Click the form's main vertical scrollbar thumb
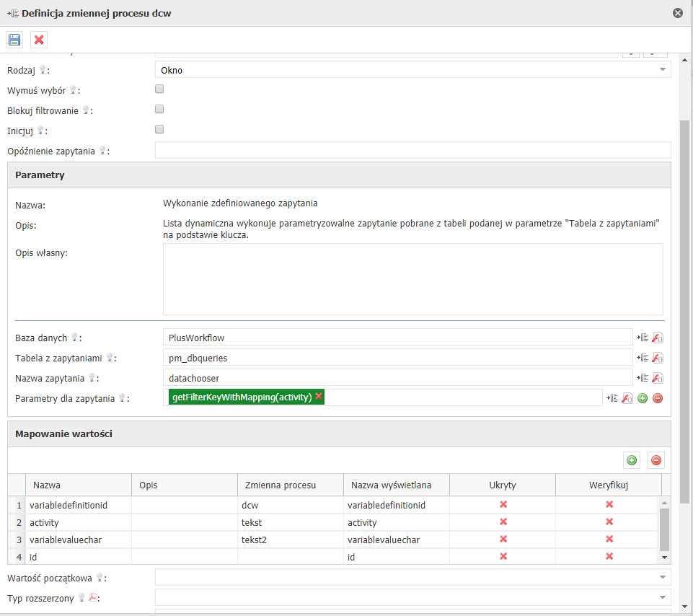693x616 pixels. click(x=684, y=312)
